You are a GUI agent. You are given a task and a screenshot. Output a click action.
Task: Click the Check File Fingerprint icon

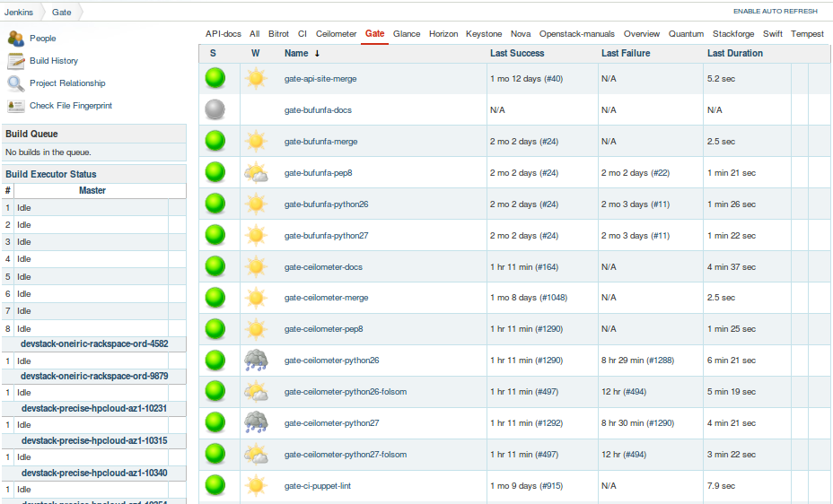point(15,106)
